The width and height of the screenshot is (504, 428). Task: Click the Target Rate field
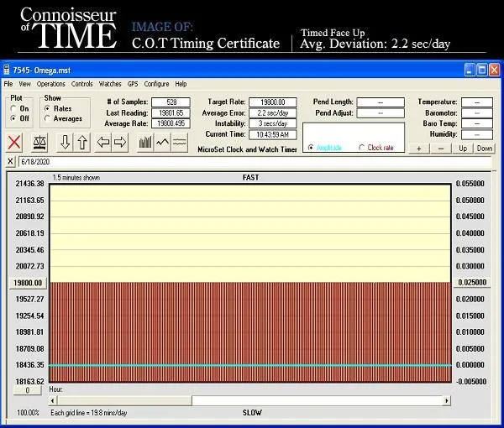pos(272,102)
